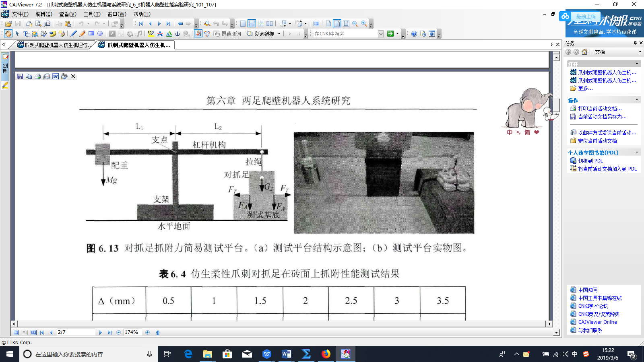This screenshot has width=644, height=362.
Task: Expand the green search arrow options
Action: pyautogui.click(x=397, y=34)
